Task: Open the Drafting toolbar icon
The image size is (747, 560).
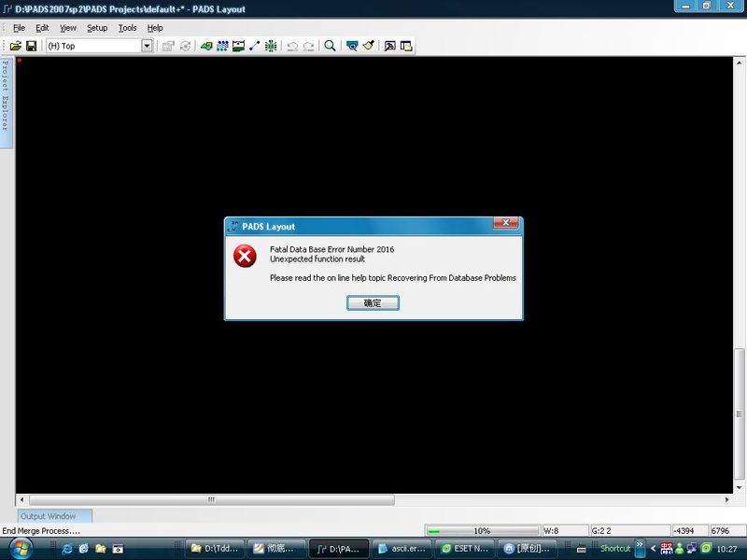Action: [x=206, y=46]
